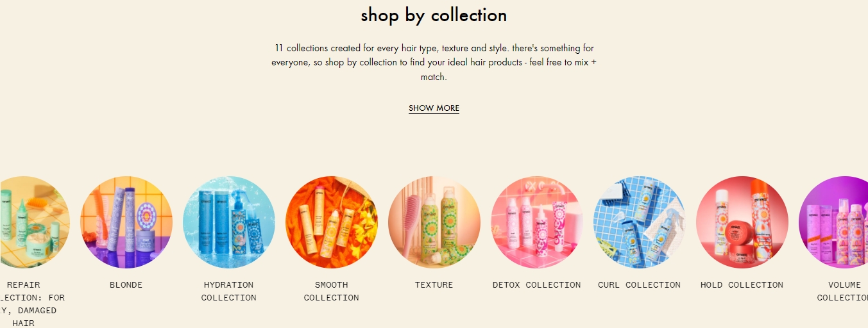Open the Repair Collection circular image
The width and height of the screenshot is (868, 328).
35,222
